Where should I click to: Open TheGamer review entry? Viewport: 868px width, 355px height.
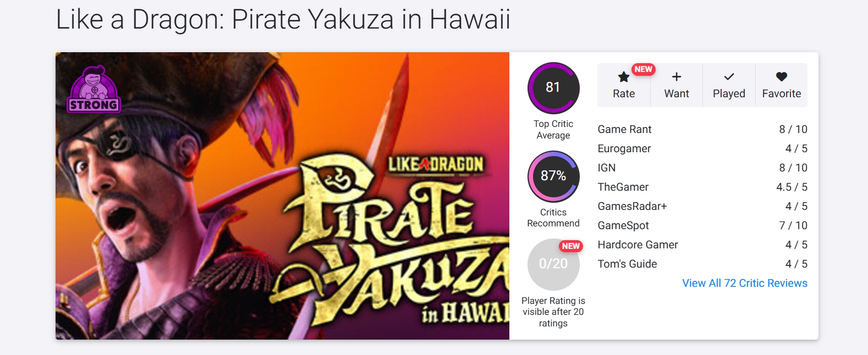(623, 187)
